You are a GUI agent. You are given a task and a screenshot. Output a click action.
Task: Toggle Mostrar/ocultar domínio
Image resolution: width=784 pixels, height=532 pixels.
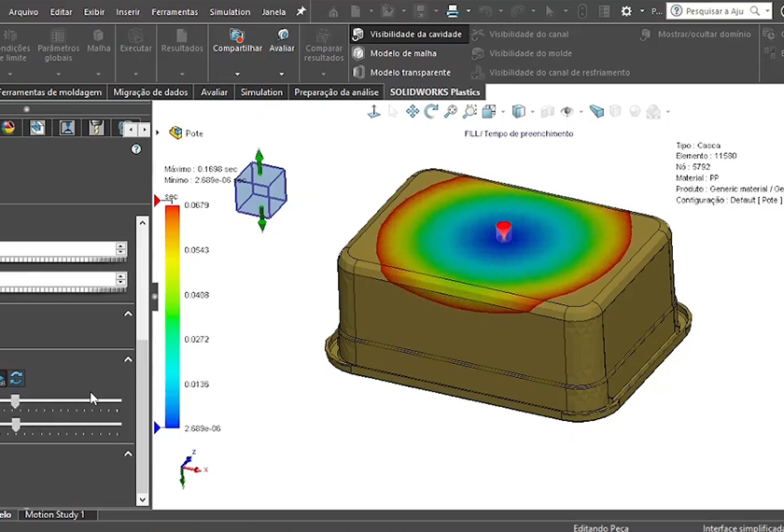[696, 34]
